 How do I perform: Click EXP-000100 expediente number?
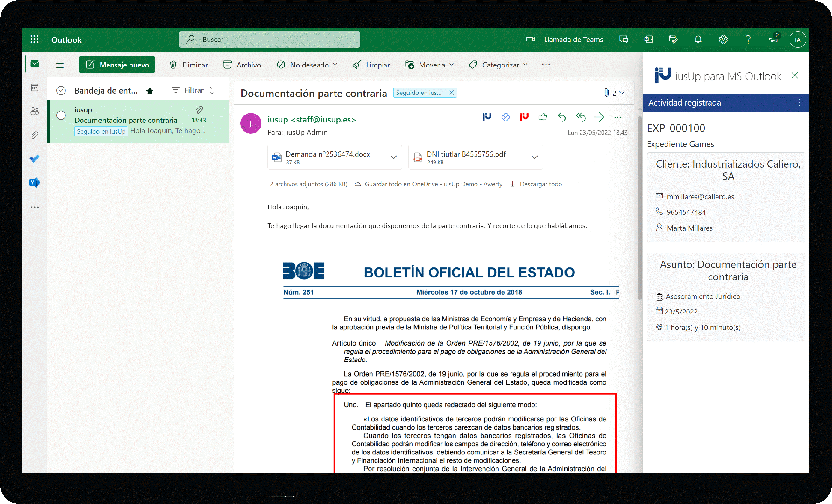(x=676, y=128)
